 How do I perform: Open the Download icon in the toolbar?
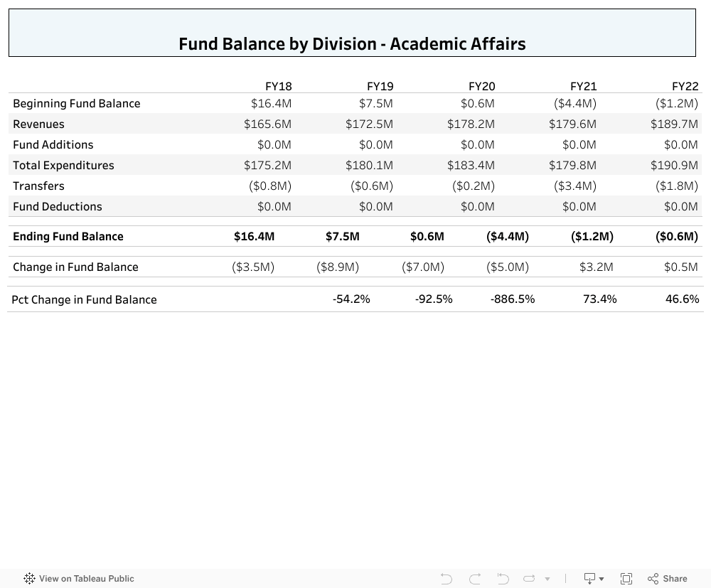[x=588, y=578]
